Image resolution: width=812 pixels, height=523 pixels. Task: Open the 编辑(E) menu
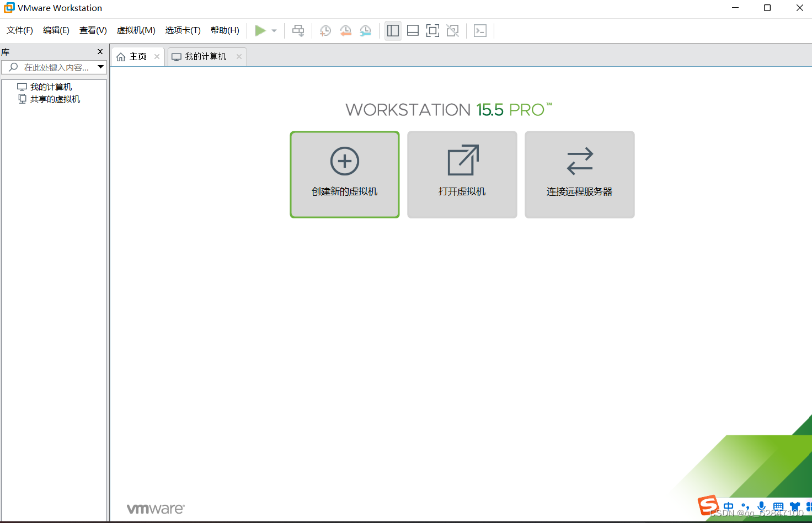pyautogui.click(x=56, y=30)
